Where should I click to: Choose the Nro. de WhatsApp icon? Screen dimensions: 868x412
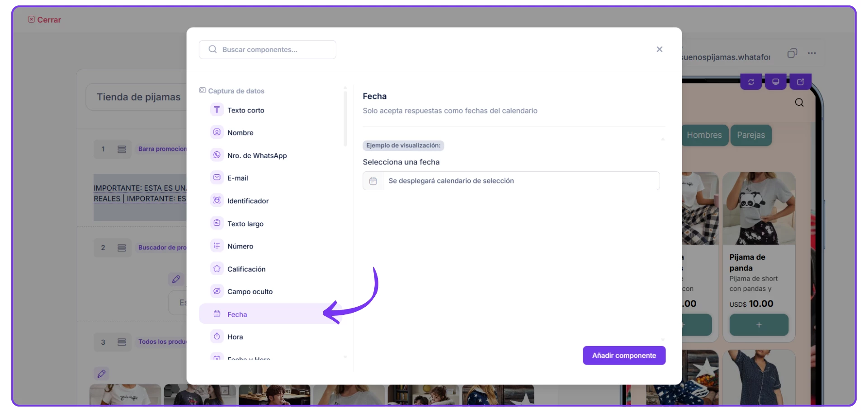click(x=217, y=155)
